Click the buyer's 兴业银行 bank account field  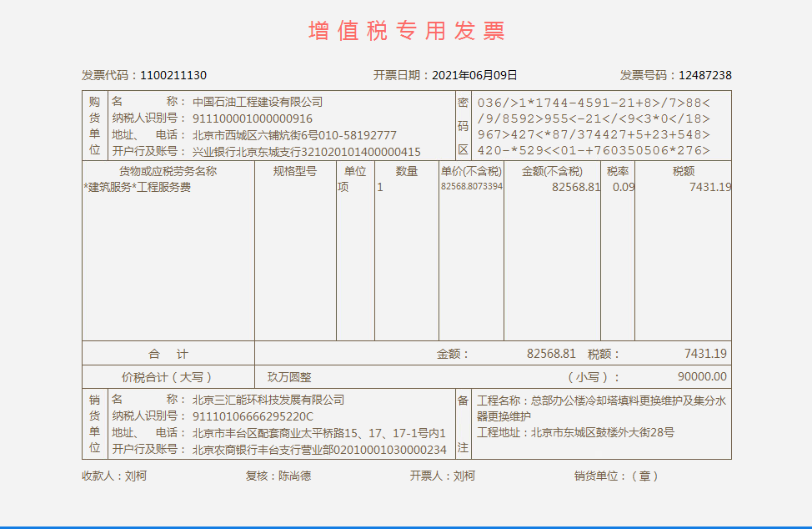[x=306, y=152]
